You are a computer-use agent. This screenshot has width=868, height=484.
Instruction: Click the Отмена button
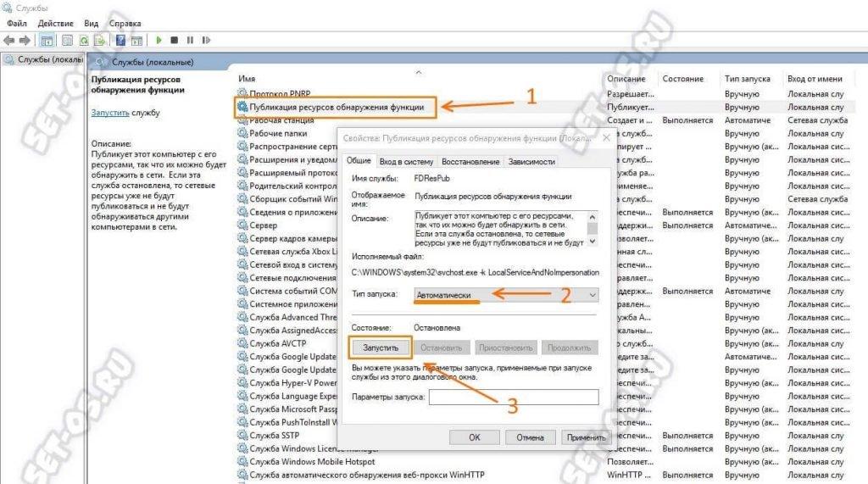tap(530, 437)
